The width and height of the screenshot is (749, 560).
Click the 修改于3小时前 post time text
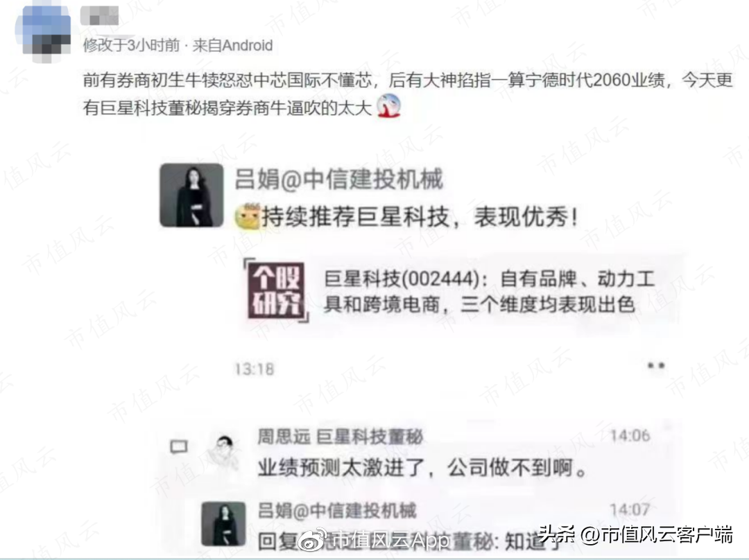[x=131, y=45]
